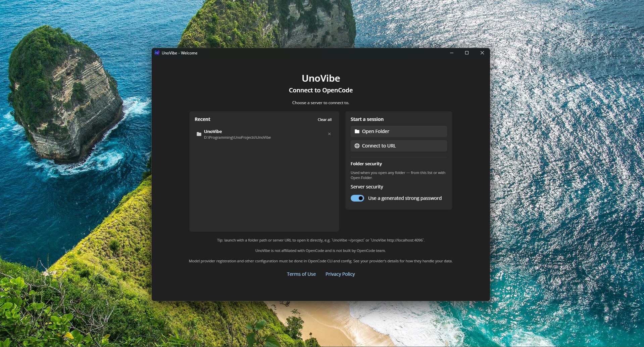Viewport: 644px width, 347px height.
Task: Click the 'Choose a server to connect to.' text
Action: [321, 103]
